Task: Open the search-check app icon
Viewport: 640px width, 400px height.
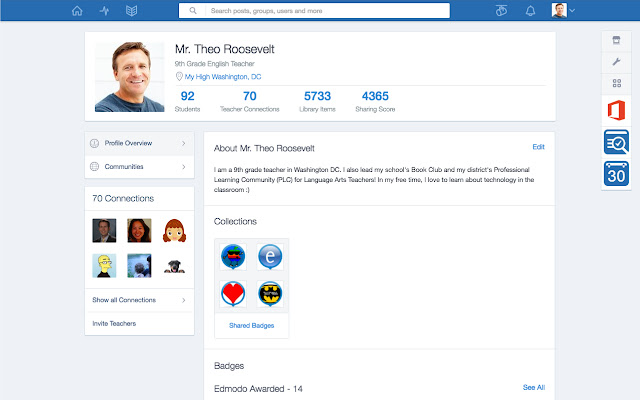Action: (x=616, y=142)
